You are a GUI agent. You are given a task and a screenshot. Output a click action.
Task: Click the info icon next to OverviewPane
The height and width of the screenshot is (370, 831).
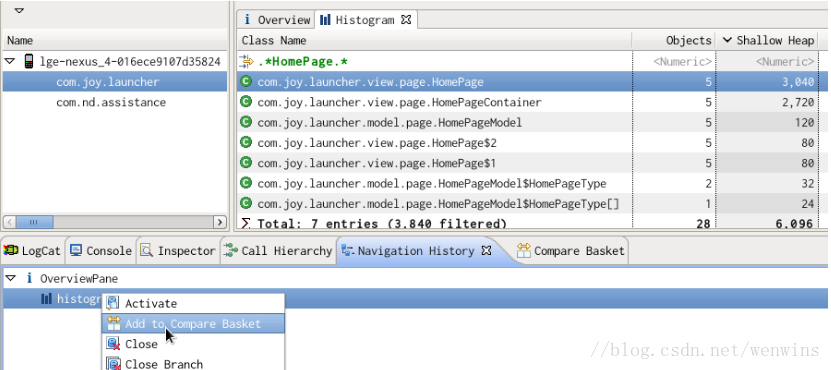click(29, 278)
